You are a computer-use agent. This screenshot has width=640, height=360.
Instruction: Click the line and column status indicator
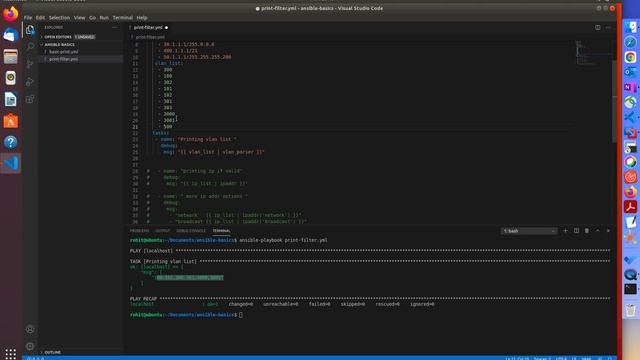[517, 358]
